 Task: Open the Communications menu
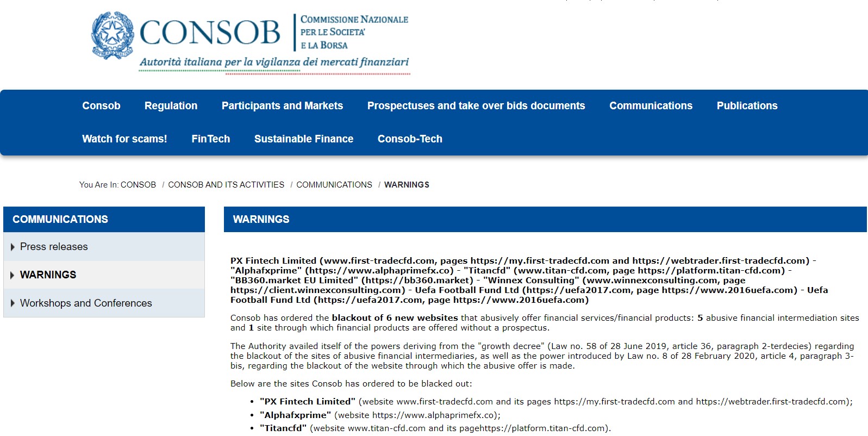651,106
